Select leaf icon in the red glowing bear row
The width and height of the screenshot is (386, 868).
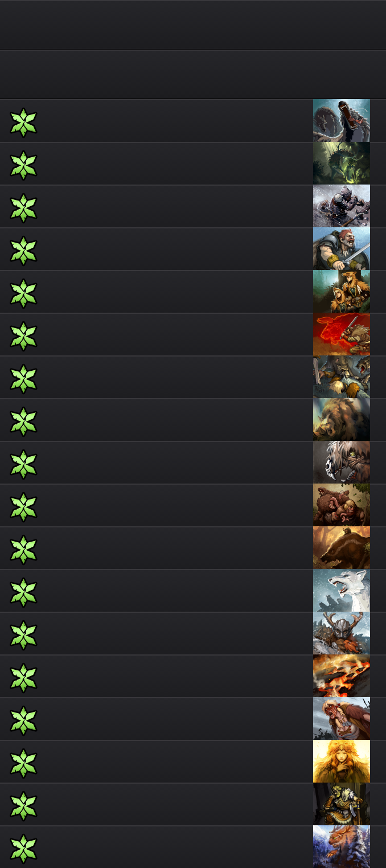tap(23, 336)
